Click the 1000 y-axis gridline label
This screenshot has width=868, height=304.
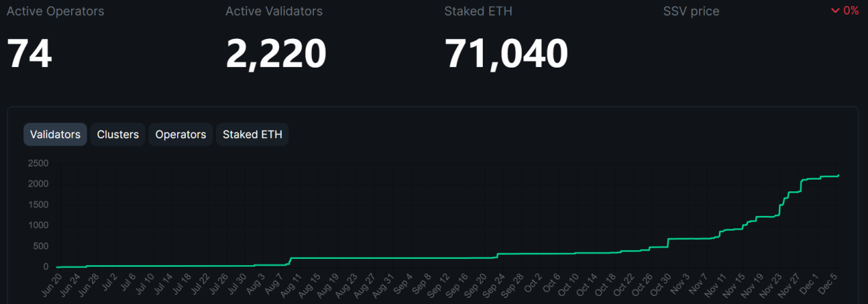pyautogui.click(x=38, y=225)
